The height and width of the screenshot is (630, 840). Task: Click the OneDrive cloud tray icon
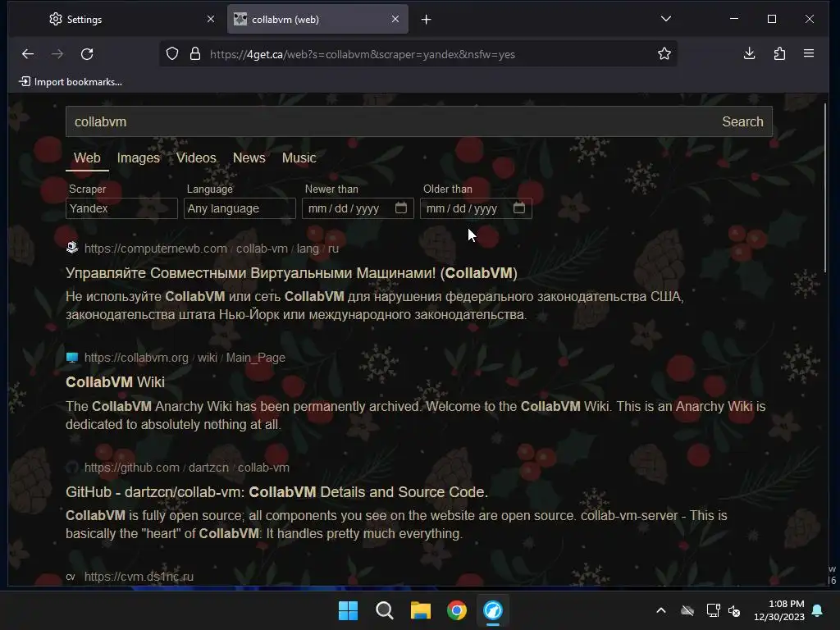coord(687,610)
